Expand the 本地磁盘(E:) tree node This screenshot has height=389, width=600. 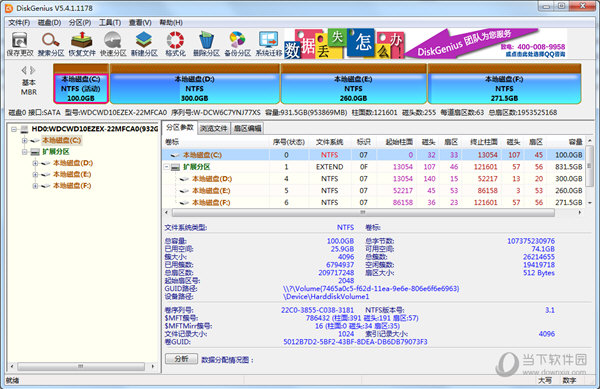tap(35, 175)
